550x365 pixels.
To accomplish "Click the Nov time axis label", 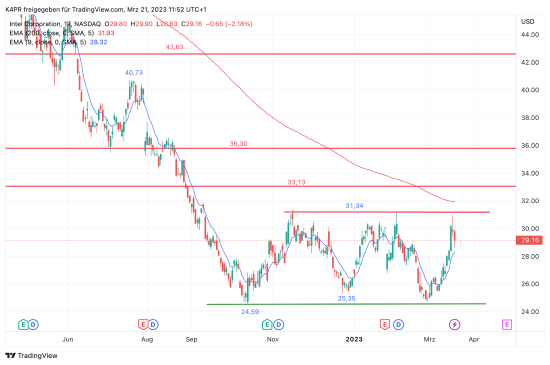I will pyautogui.click(x=273, y=339).
